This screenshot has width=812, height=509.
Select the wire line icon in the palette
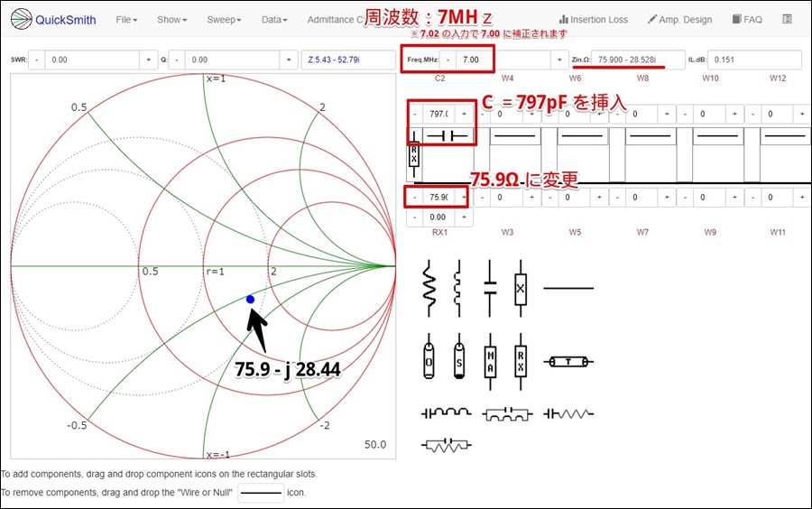(568, 289)
